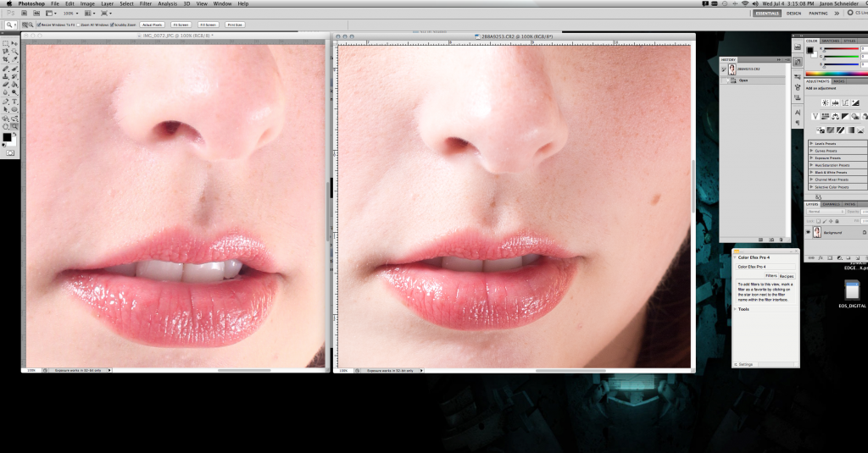Select the Move tool

14,43
